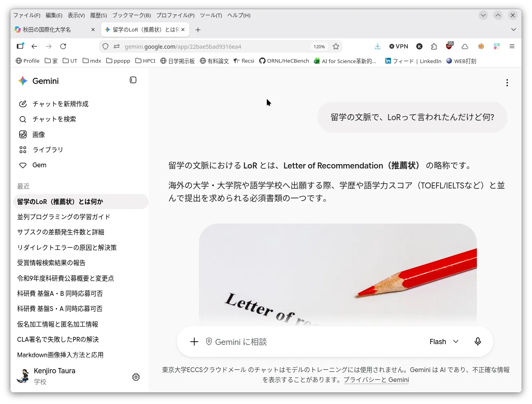This screenshot has width=532, height=404.
Task: Open the プライバシーと Gemini link
Action: (376, 380)
